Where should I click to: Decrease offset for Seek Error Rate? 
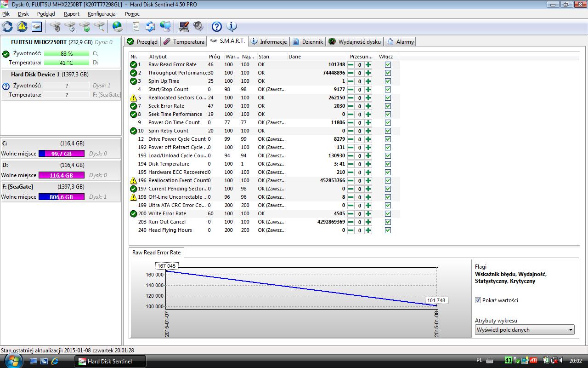coord(351,106)
